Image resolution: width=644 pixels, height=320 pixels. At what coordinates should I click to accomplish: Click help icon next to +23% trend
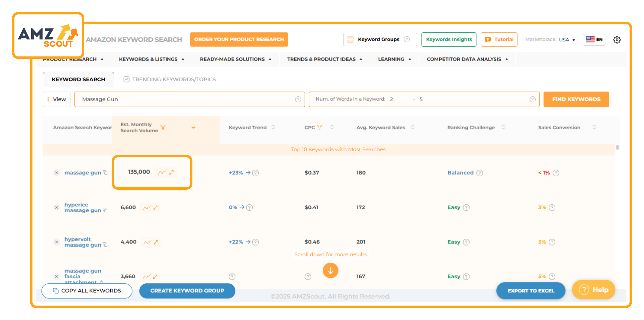pyautogui.click(x=256, y=173)
